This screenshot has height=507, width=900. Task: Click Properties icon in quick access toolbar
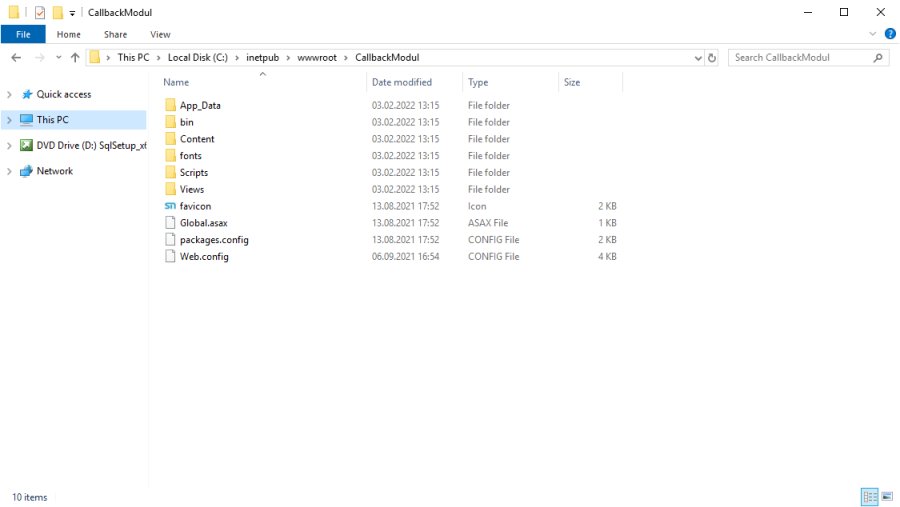pyautogui.click(x=40, y=13)
